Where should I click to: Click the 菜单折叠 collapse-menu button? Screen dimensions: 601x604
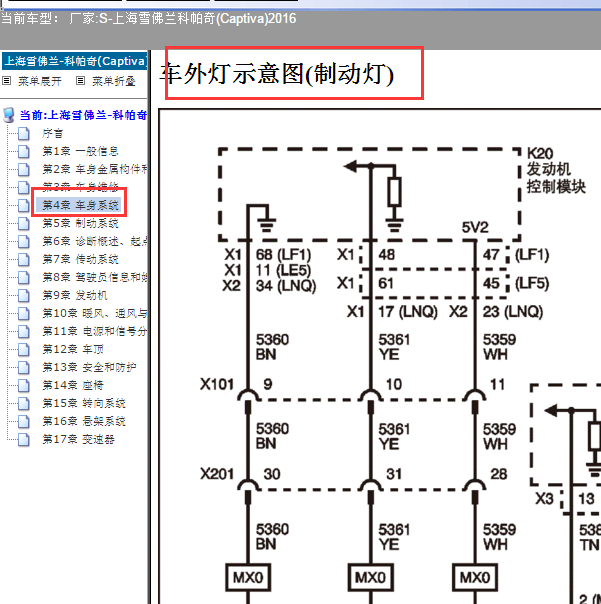click(x=114, y=81)
